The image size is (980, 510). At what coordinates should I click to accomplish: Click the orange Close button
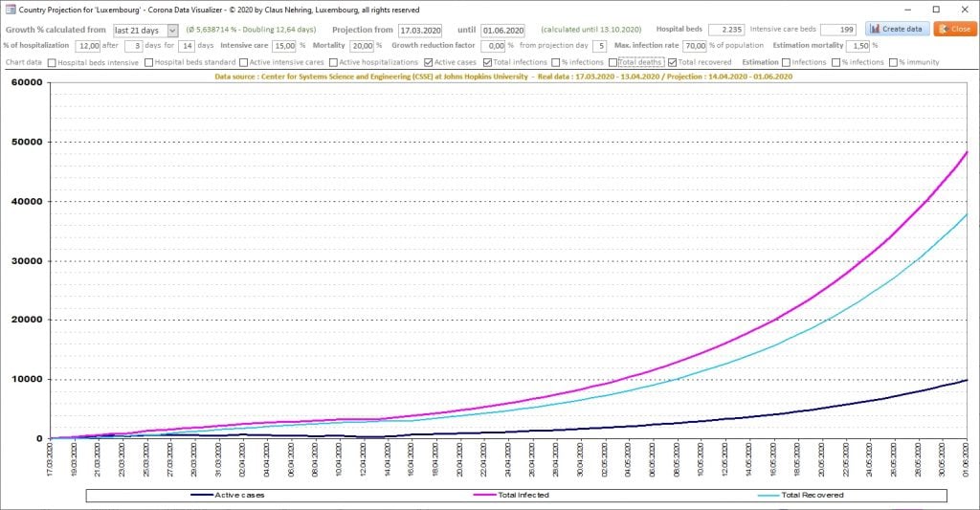pyautogui.click(x=955, y=29)
